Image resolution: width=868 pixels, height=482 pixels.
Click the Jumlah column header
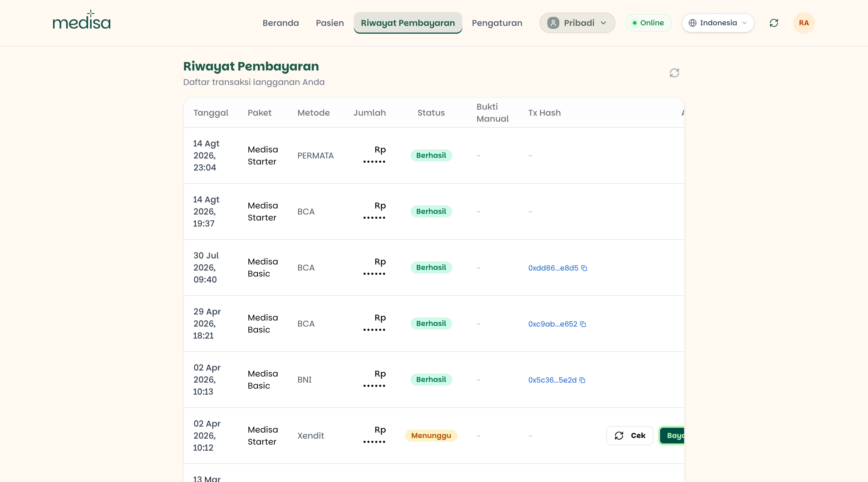369,112
